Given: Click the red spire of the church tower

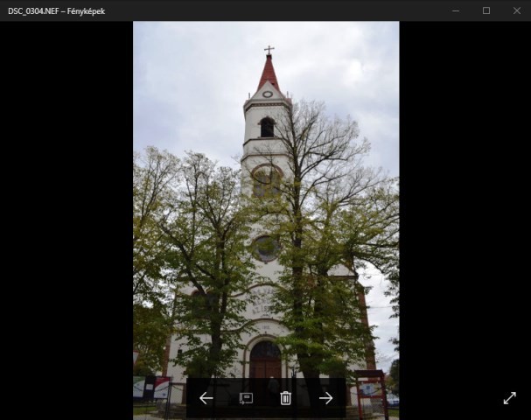Looking at the screenshot, I should pyautogui.click(x=269, y=73).
